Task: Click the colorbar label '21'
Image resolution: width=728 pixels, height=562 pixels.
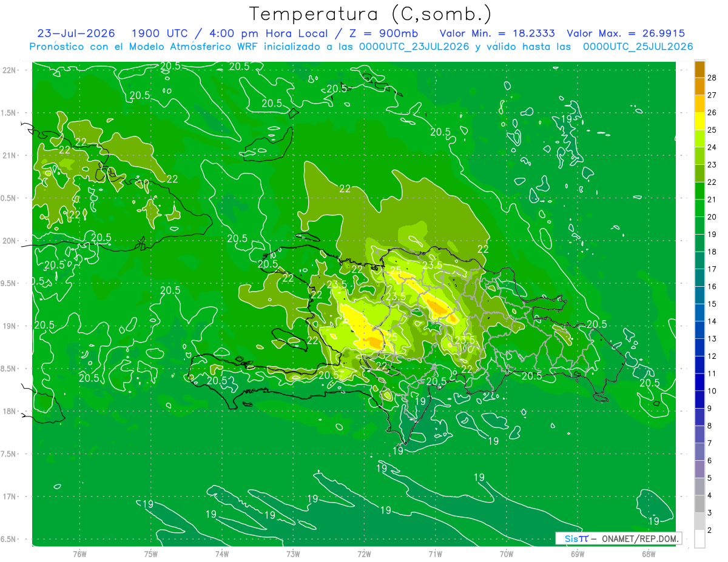Action: pyautogui.click(x=712, y=199)
